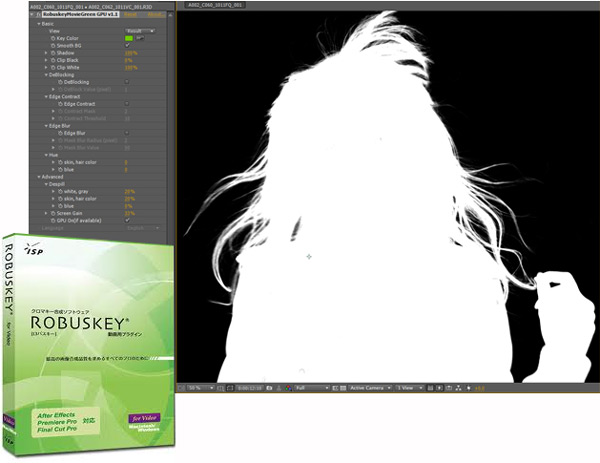Enable the DeBlocking checkbox
Viewport: 600px width, 463px height.
tap(127, 82)
